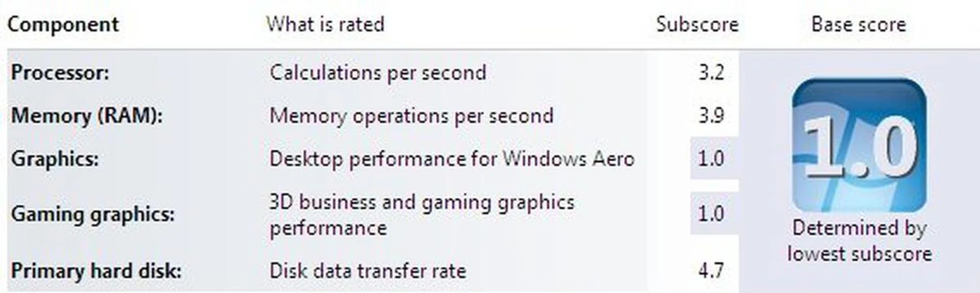The width and height of the screenshot is (980, 293).
Task: Click the Base score column header
Action: pos(859,25)
